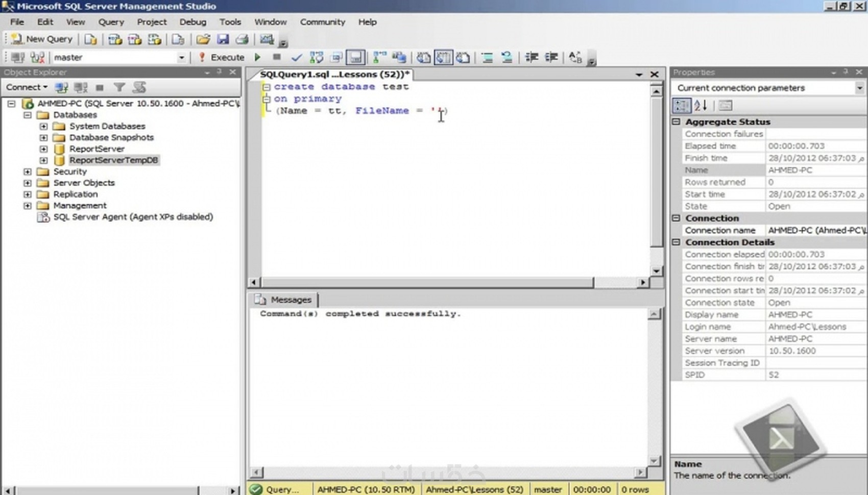The image size is (868, 495).
Task: Switch to Results to Grid
Action: (x=443, y=57)
